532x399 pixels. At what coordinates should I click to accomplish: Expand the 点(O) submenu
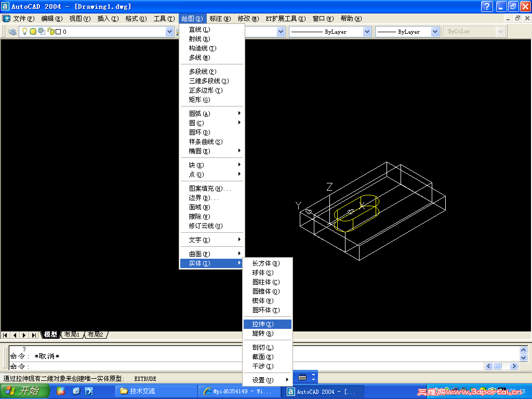coord(212,175)
